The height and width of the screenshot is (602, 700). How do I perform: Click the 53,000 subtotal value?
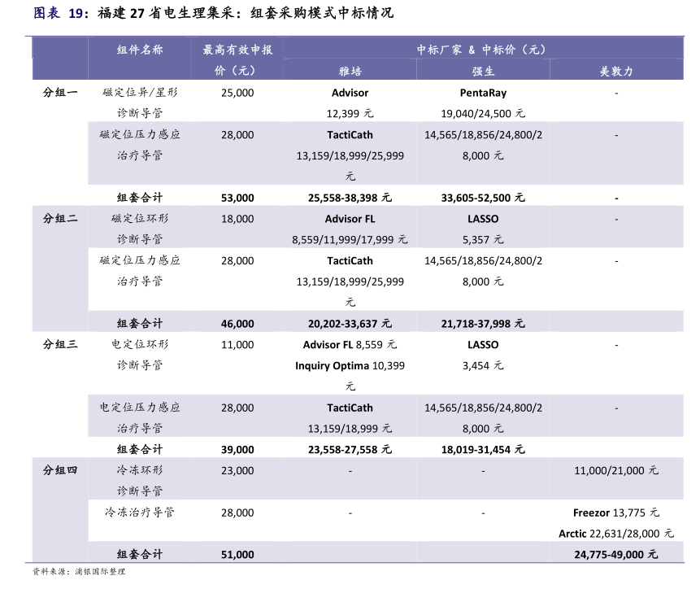[x=237, y=198]
